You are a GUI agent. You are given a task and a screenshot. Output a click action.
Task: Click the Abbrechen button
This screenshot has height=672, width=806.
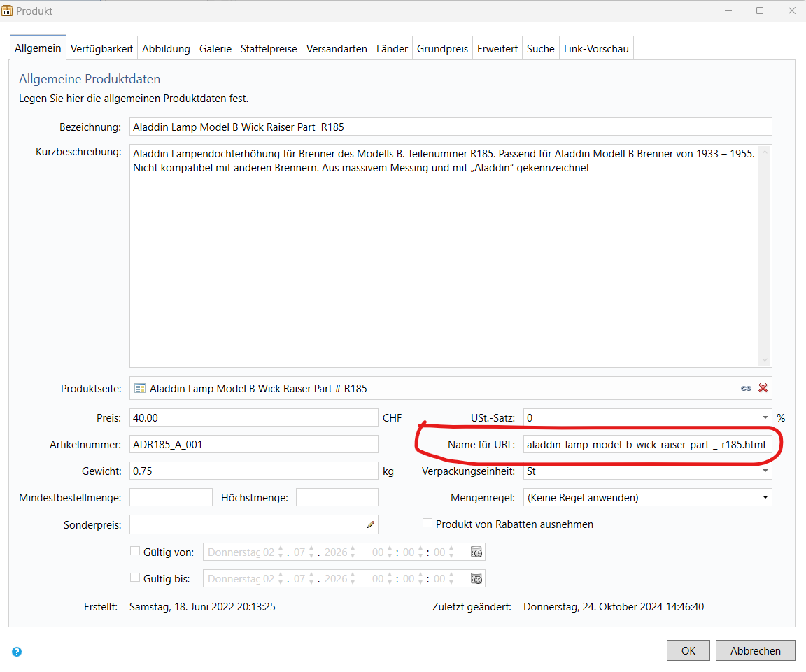756,650
